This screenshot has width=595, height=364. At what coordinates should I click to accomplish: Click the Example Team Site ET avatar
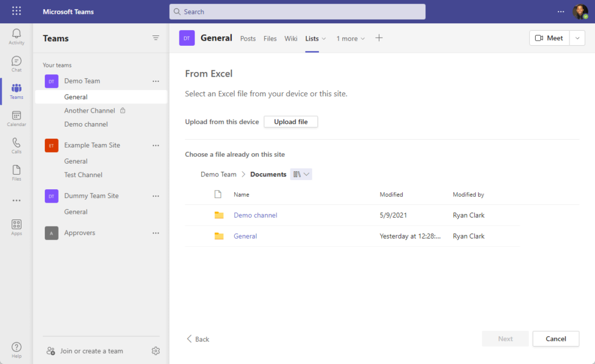[52, 145]
